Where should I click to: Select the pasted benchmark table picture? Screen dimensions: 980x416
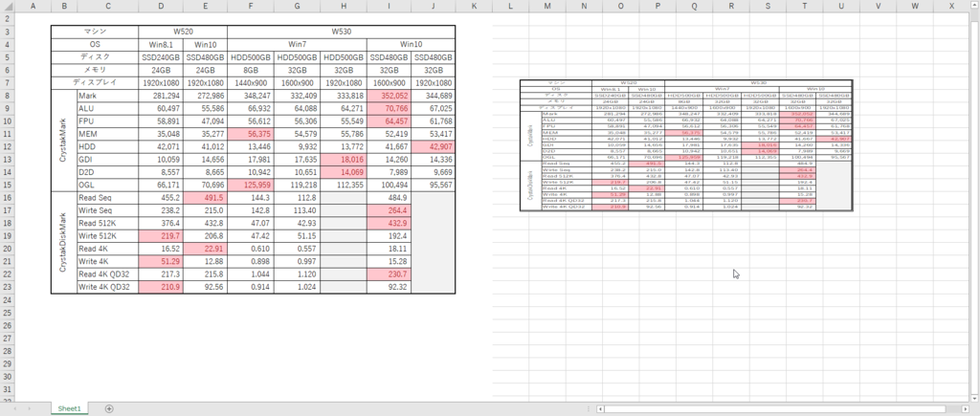point(685,145)
